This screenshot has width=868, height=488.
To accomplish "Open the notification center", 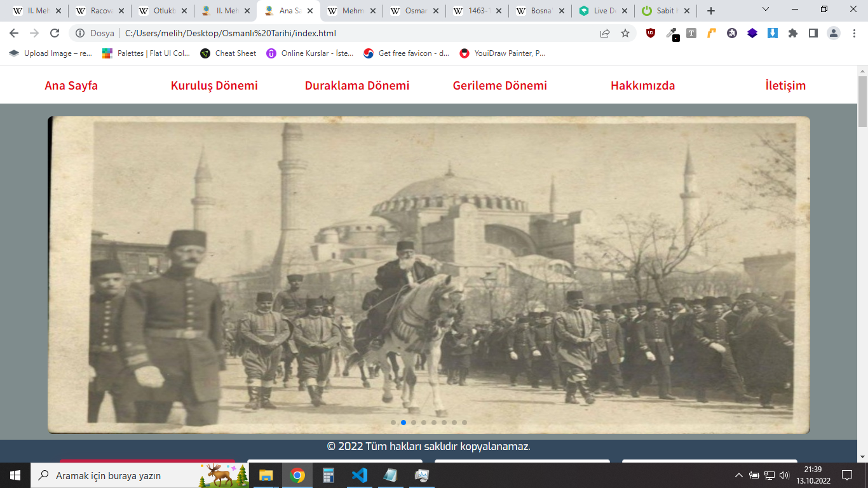I will pos(846,475).
